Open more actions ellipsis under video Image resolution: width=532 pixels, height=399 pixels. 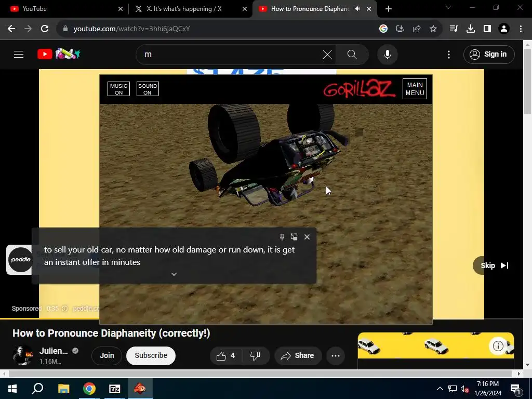tap(336, 355)
